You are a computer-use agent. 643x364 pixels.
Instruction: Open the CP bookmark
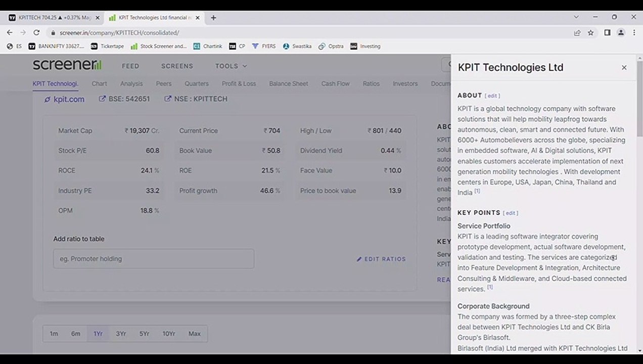tap(237, 46)
